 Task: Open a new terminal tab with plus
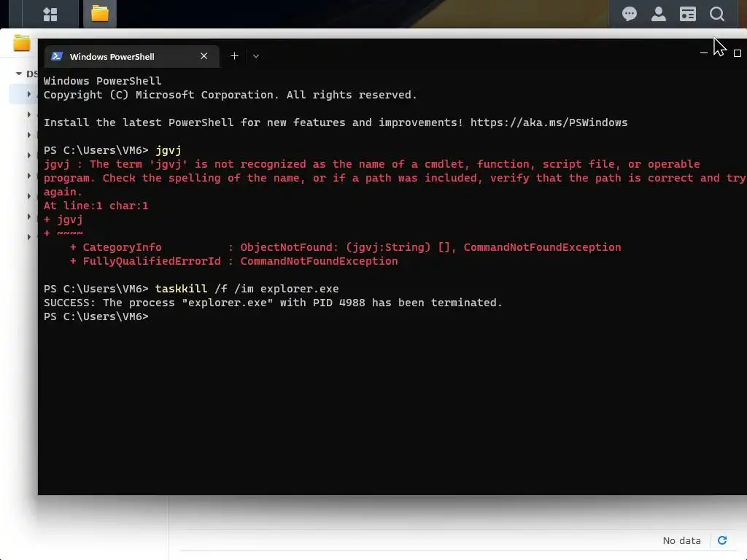[x=234, y=56]
